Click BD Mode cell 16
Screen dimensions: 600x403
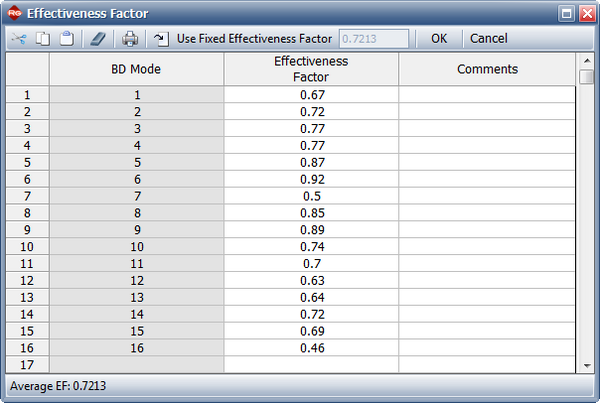pos(137,348)
